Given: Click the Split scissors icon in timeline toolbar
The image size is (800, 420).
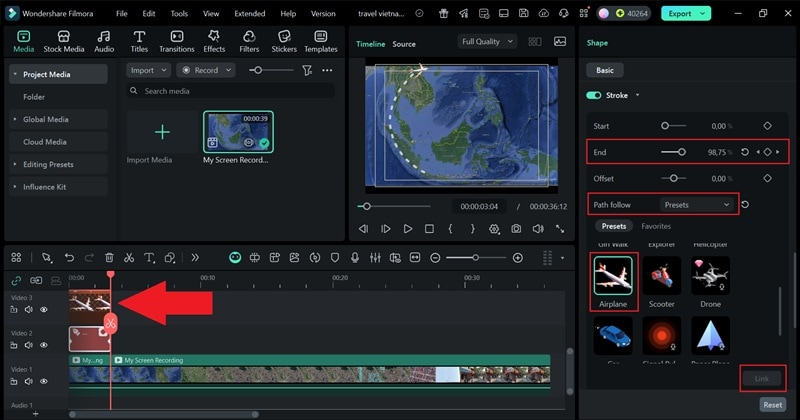Looking at the screenshot, I should 130,257.
